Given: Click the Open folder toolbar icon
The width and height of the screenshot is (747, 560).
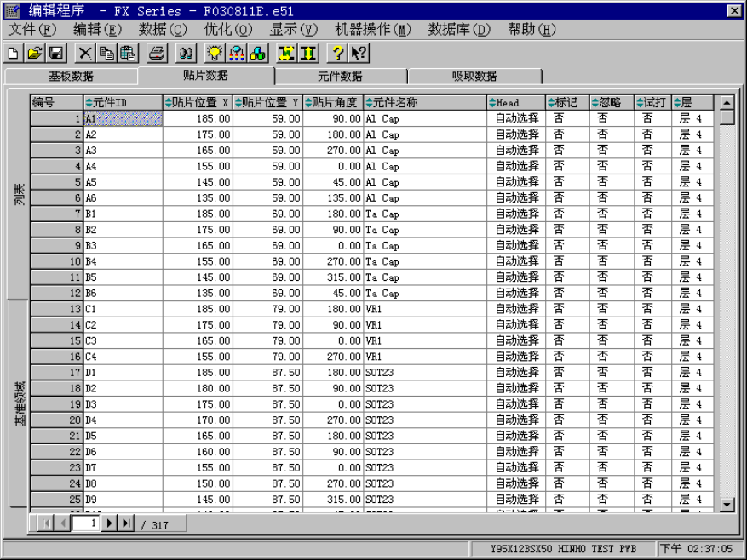Looking at the screenshot, I should (x=34, y=54).
